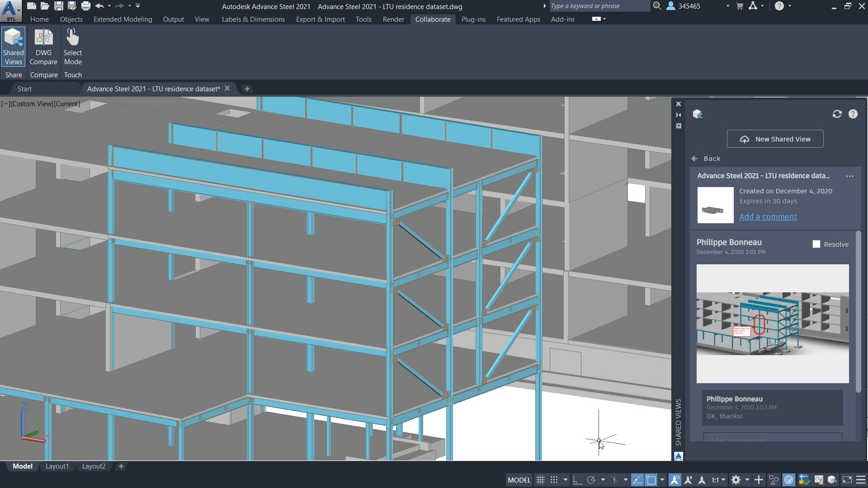Toggle Polar tracking in status bar

[591, 480]
